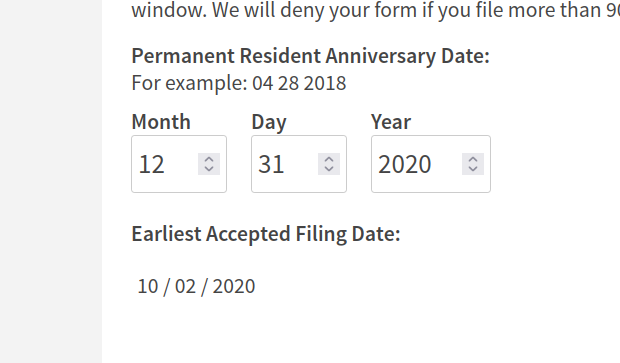Click the Year field label

(391, 121)
